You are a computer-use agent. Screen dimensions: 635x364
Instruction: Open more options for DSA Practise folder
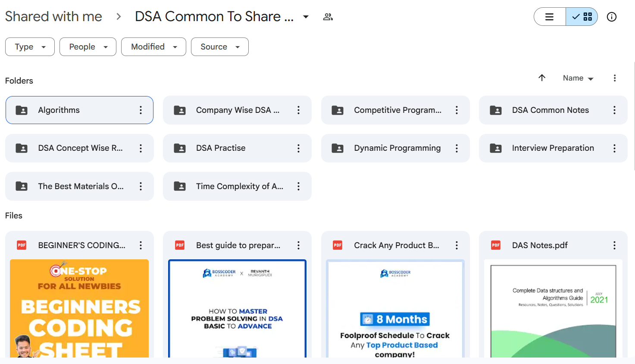click(298, 148)
